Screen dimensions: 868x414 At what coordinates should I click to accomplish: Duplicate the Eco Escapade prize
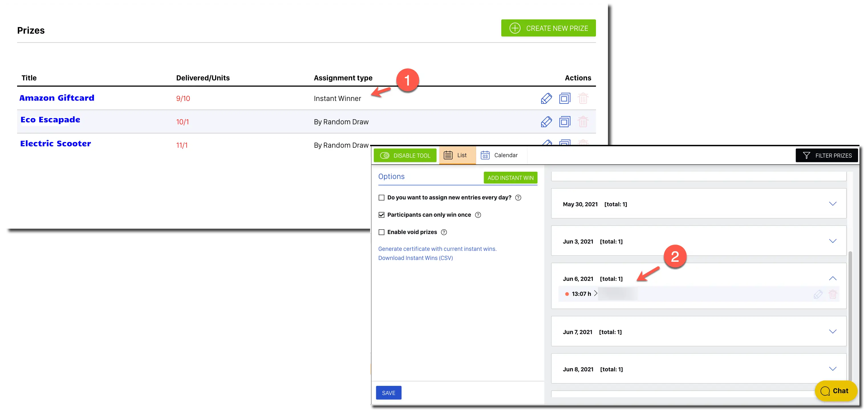click(x=565, y=122)
